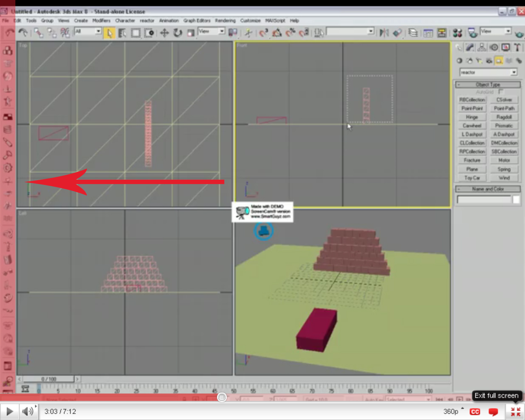Screen dimensions: 525x420
Task: Click the Toy Car button
Action: (472, 178)
